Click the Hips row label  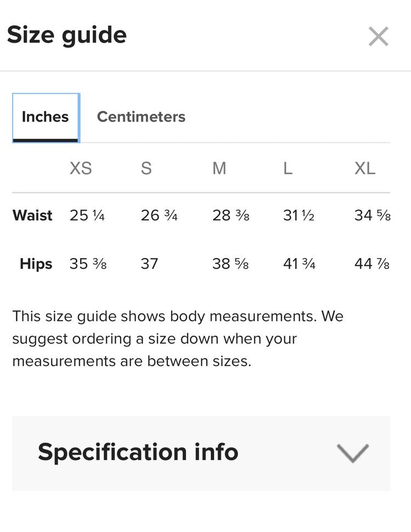[x=36, y=264]
